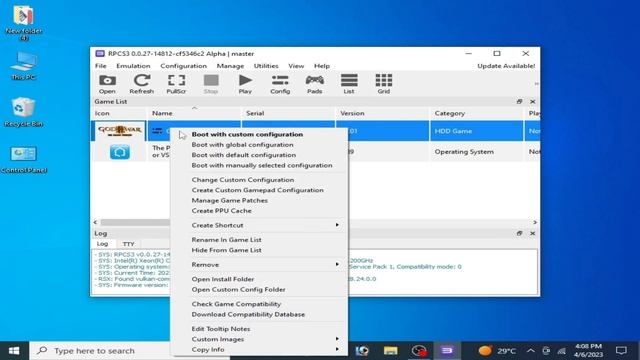Sort by the Icon column header
This screenshot has width=640, height=360.
119,113
